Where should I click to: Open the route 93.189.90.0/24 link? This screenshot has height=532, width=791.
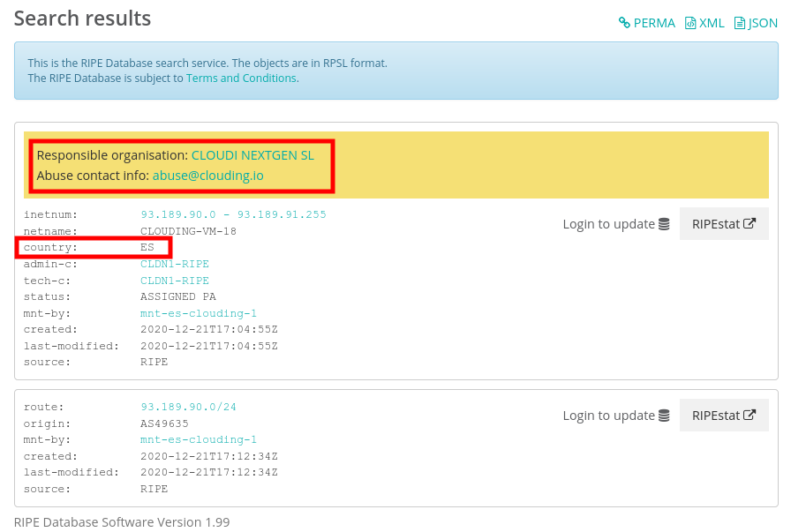pyautogui.click(x=189, y=407)
